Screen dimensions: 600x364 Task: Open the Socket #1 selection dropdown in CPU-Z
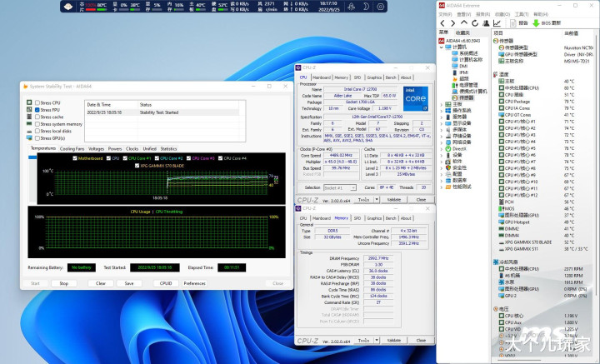340,187
